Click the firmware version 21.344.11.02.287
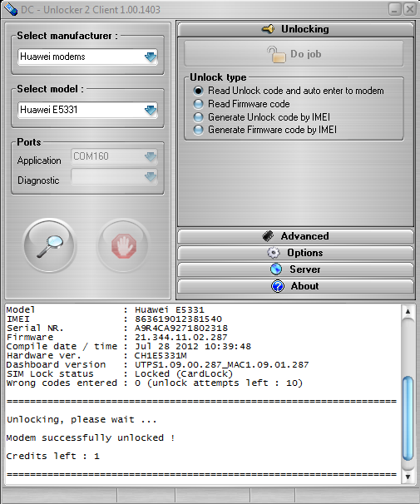420x504 pixels. 181,337
